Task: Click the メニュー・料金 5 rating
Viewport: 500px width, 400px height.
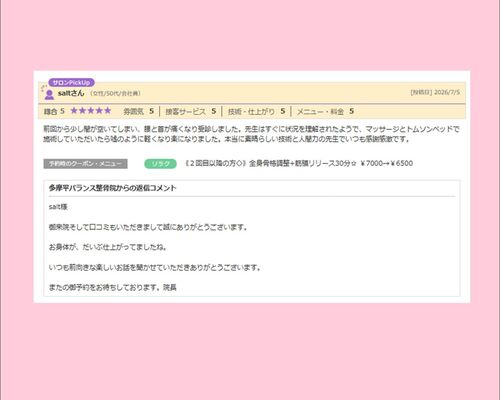Action: pos(325,111)
